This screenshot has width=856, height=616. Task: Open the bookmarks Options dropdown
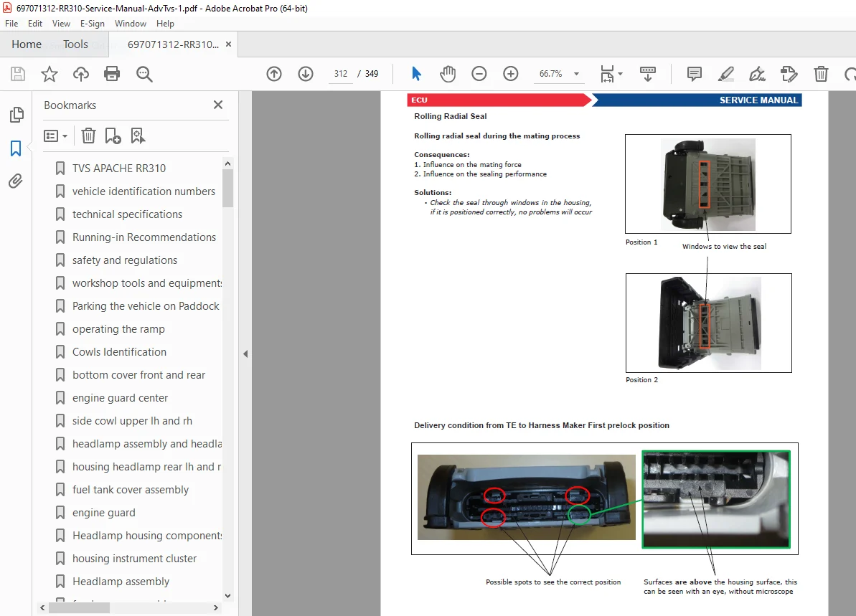(55, 136)
